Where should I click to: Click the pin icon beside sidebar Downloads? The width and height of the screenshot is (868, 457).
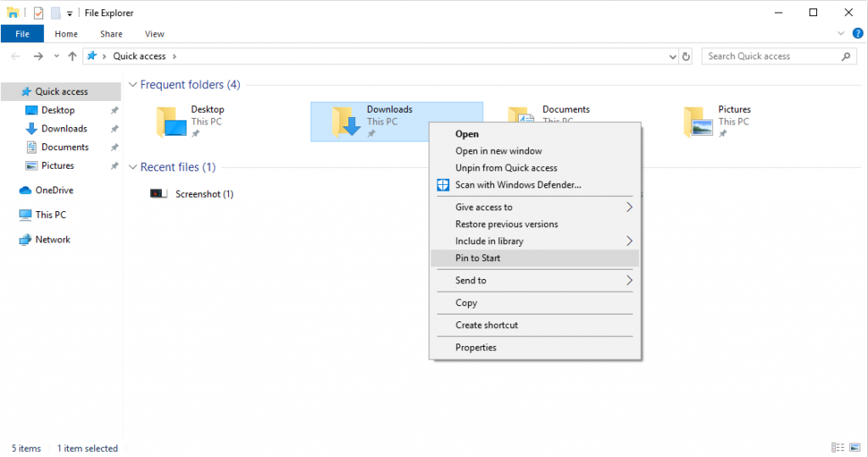[x=114, y=129]
